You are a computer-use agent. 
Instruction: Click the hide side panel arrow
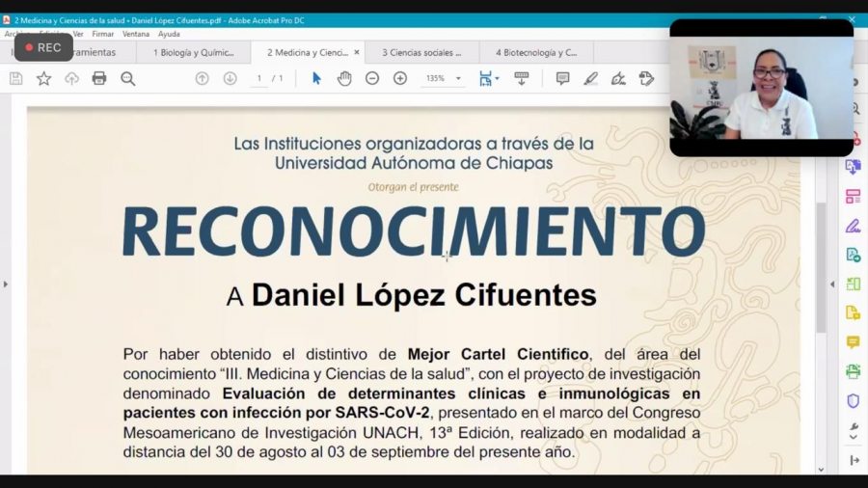(854, 460)
